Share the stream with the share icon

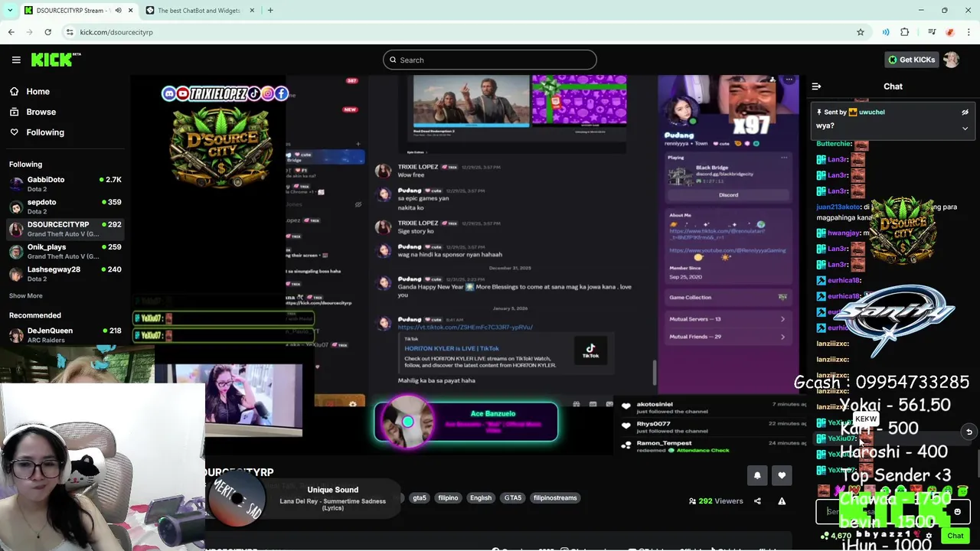pyautogui.click(x=757, y=501)
